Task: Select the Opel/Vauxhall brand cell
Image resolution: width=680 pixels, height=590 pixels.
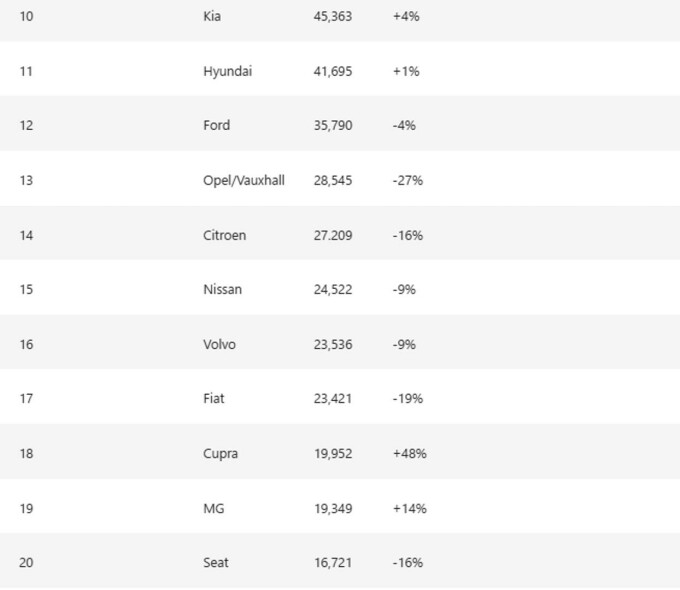Action: pos(243,180)
